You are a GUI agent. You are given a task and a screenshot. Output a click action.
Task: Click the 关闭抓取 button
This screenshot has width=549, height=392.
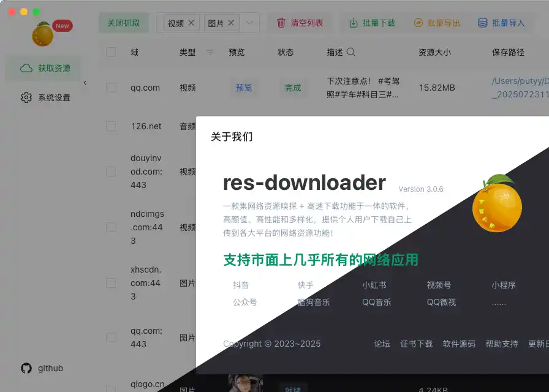pyautogui.click(x=123, y=23)
